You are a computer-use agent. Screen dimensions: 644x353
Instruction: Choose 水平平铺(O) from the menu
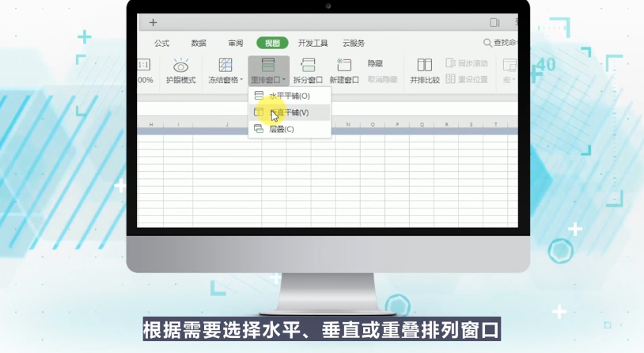click(289, 96)
